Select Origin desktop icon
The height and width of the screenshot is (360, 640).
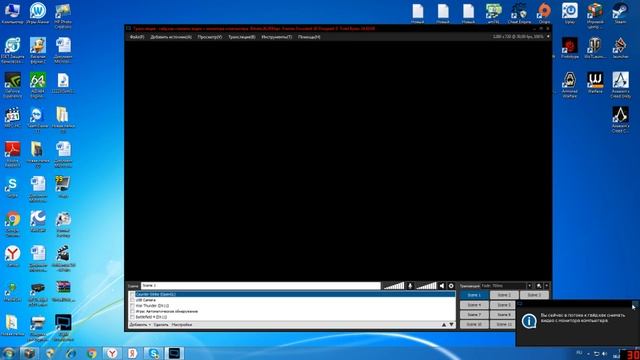coord(544,13)
